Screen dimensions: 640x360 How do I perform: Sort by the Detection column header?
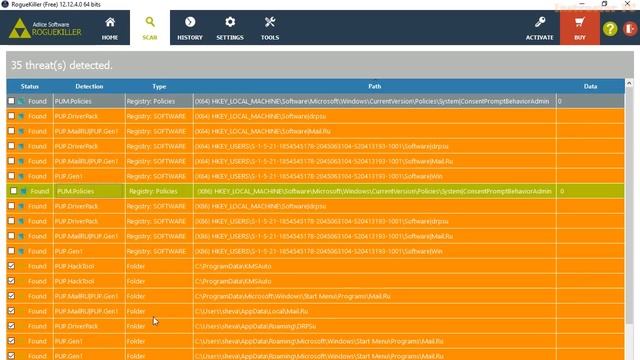point(89,87)
